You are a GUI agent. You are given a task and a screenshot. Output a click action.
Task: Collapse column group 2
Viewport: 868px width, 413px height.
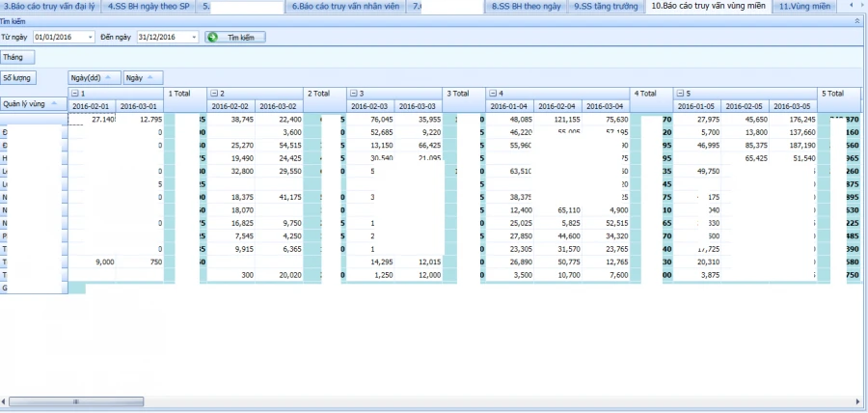pyautogui.click(x=214, y=94)
